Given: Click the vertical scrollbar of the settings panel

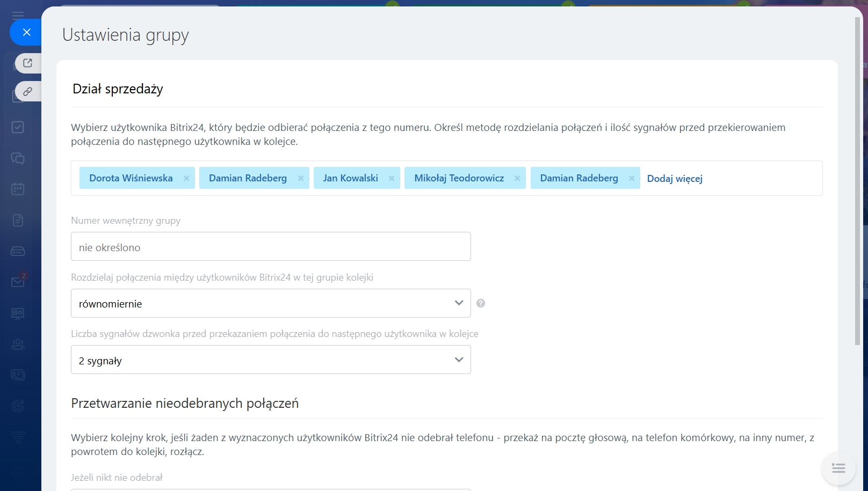Looking at the screenshot, I should (857, 182).
